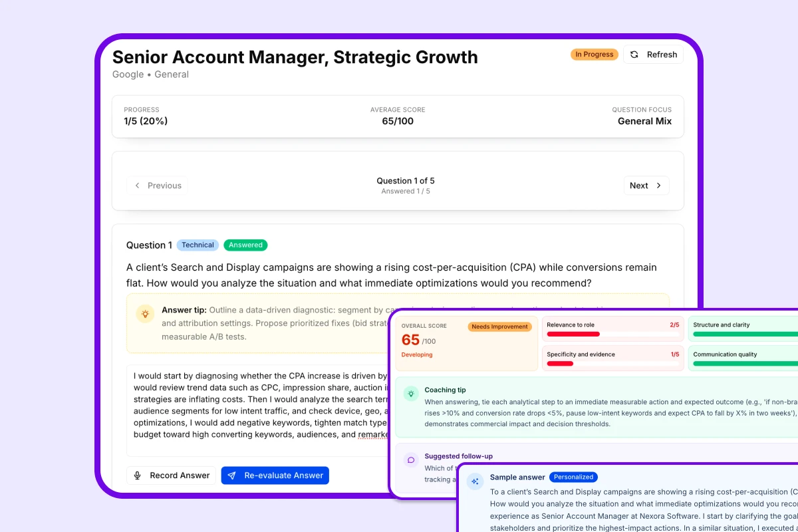Click the paper plane re-evaluate icon

tap(232, 475)
